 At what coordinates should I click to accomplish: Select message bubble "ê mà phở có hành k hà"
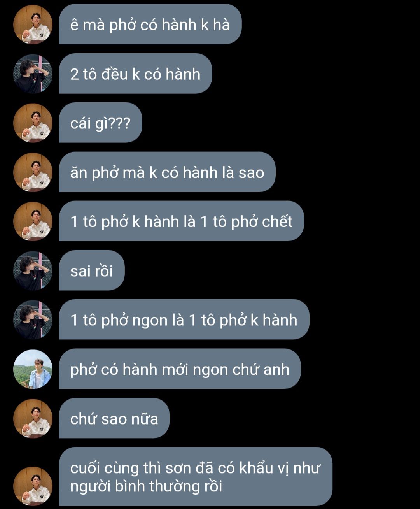point(150,24)
